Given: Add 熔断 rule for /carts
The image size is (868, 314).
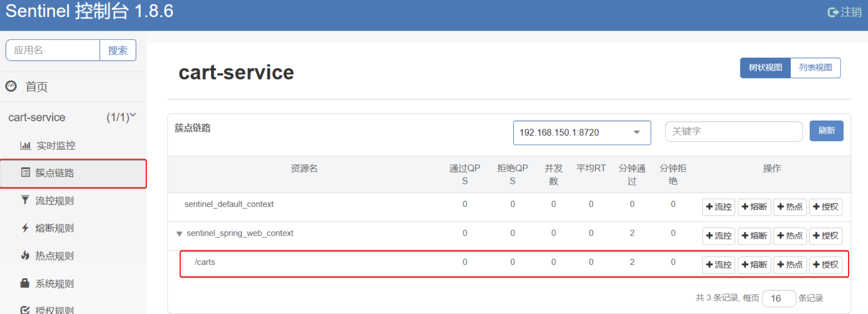Looking at the screenshot, I should coord(754,265).
